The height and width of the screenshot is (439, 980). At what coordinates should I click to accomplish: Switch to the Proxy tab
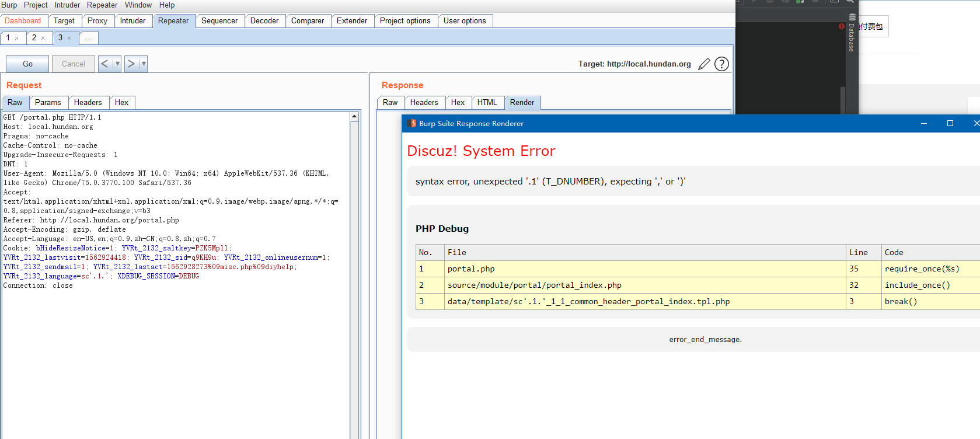pyautogui.click(x=97, y=20)
